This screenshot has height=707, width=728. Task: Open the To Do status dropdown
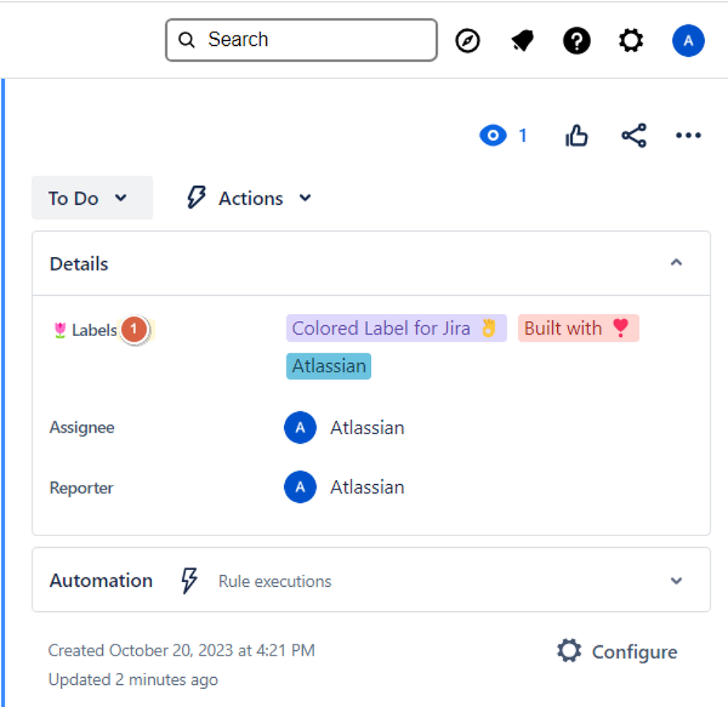pyautogui.click(x=92, y=198)
